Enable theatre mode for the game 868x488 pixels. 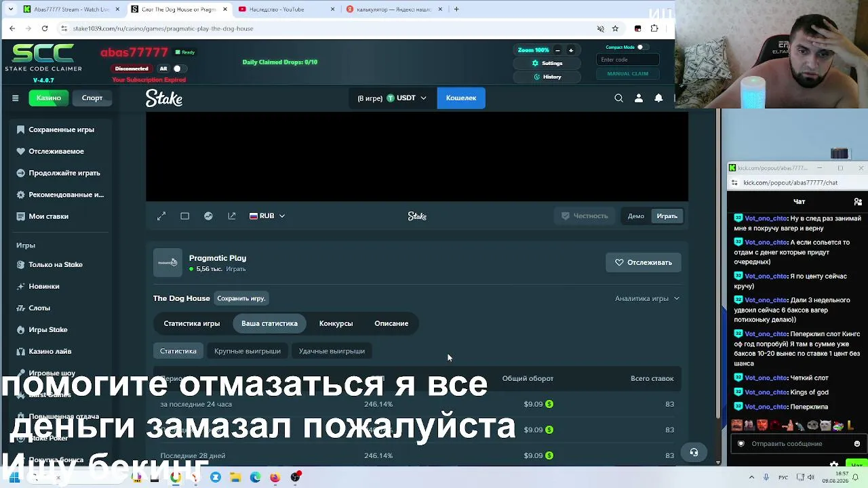pos(184,216)
